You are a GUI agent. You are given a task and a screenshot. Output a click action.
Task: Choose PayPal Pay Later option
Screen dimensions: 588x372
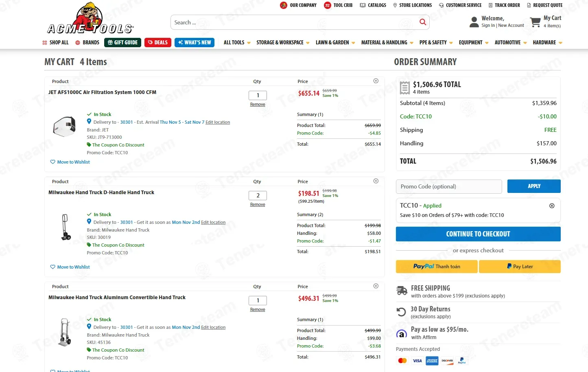(520, 267)
